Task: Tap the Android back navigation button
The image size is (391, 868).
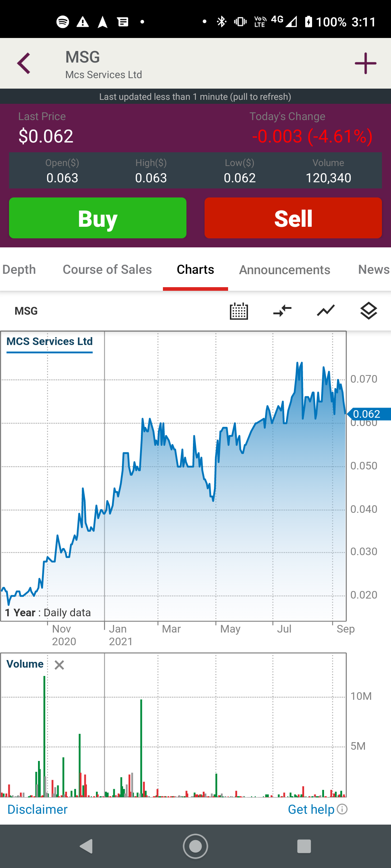Action: (x=87, y=846)
